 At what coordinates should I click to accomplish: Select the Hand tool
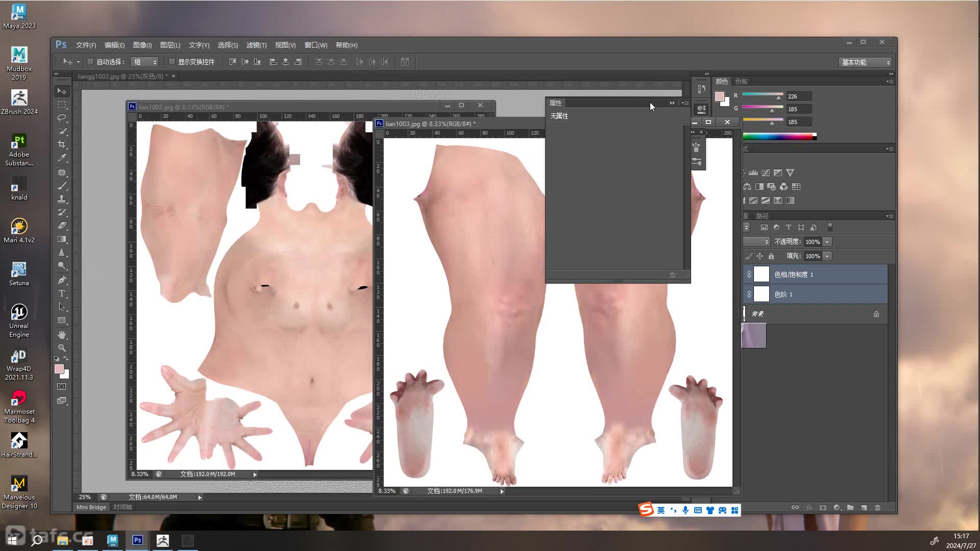[62, 335]
